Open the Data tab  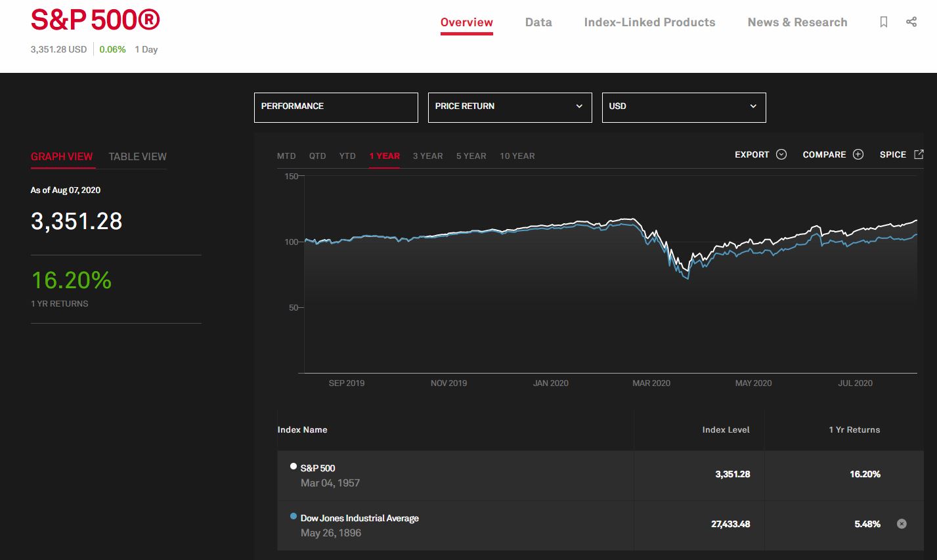point(538,22)
